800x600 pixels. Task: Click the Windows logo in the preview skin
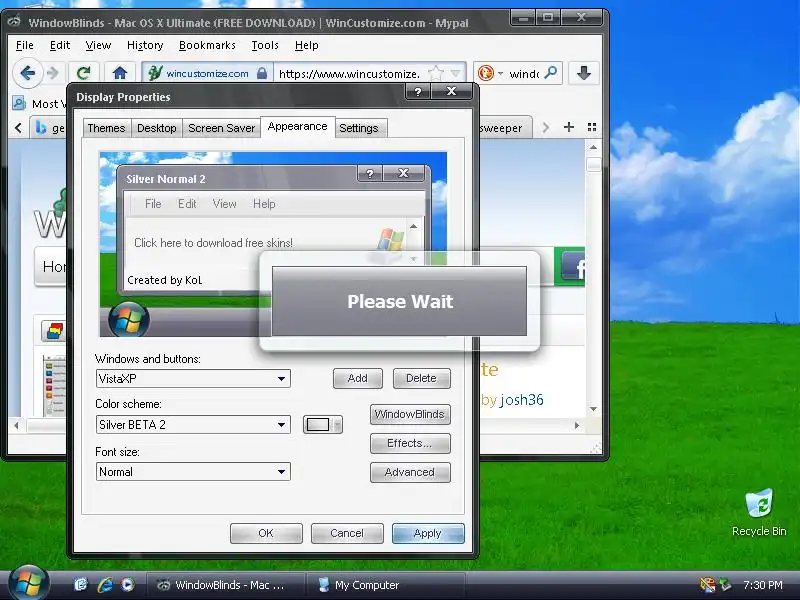coord(391,240)
